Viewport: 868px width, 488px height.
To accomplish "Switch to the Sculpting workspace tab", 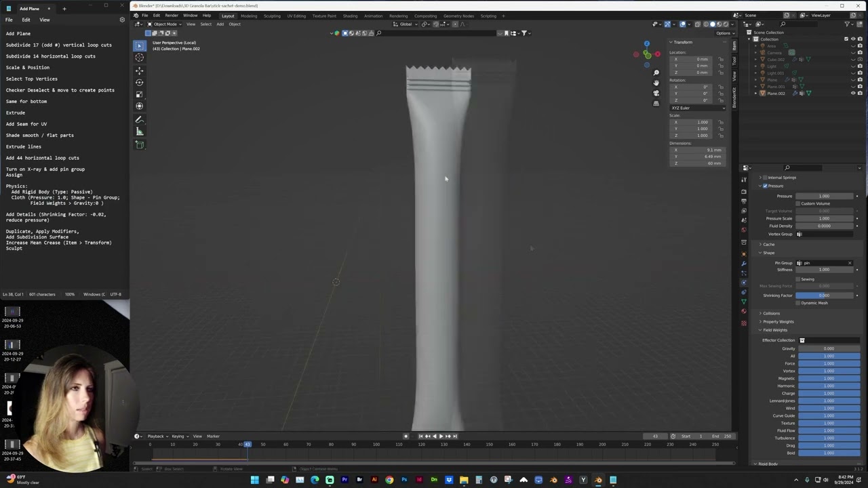I will (x=272, y=16).
